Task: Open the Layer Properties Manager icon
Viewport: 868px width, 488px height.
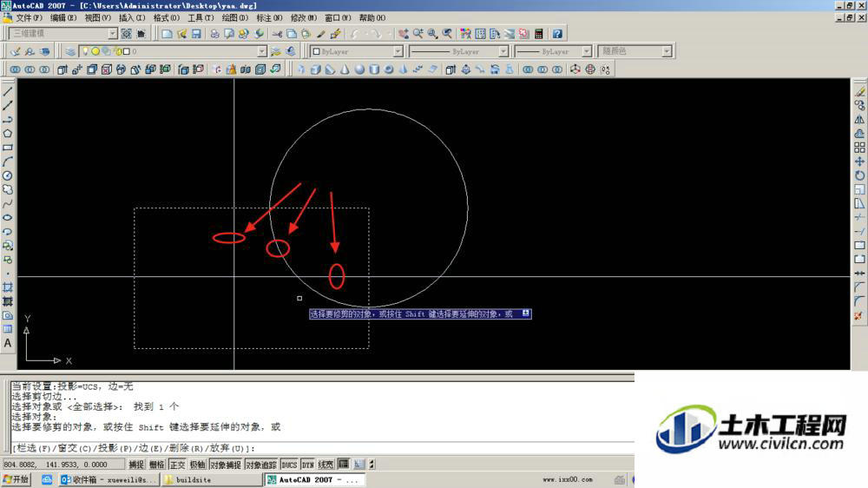Action: [x=70, y=51]
